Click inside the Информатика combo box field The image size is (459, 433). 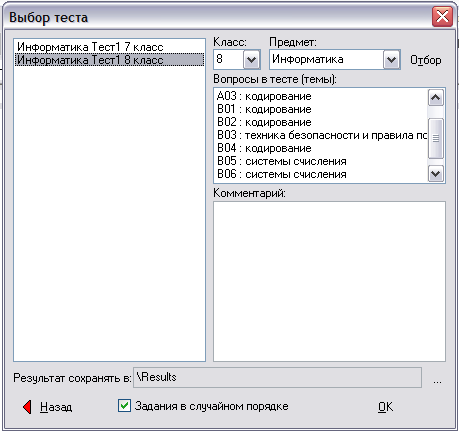click(326, 60)
